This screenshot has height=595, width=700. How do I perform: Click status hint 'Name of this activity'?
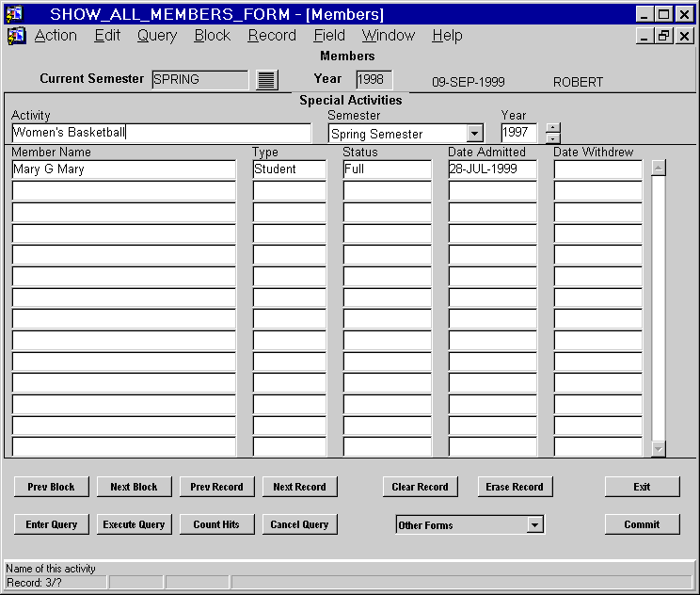[x=51, y=569]
